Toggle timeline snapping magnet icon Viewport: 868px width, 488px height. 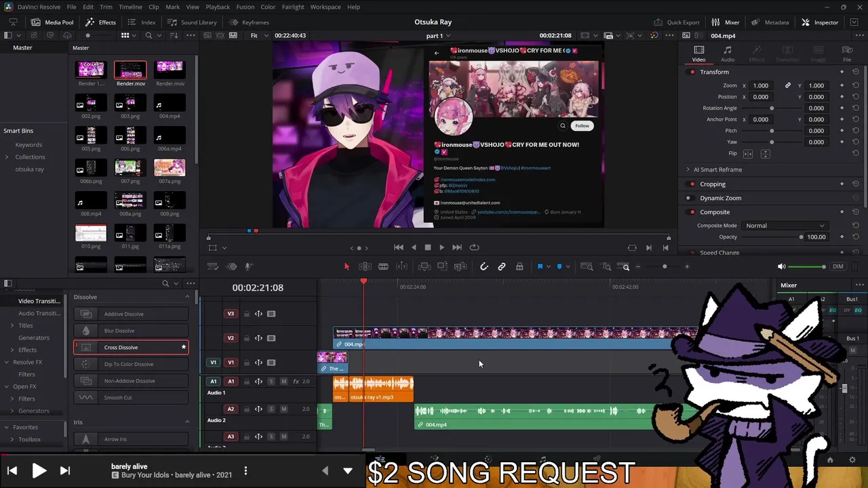point(484,267)
